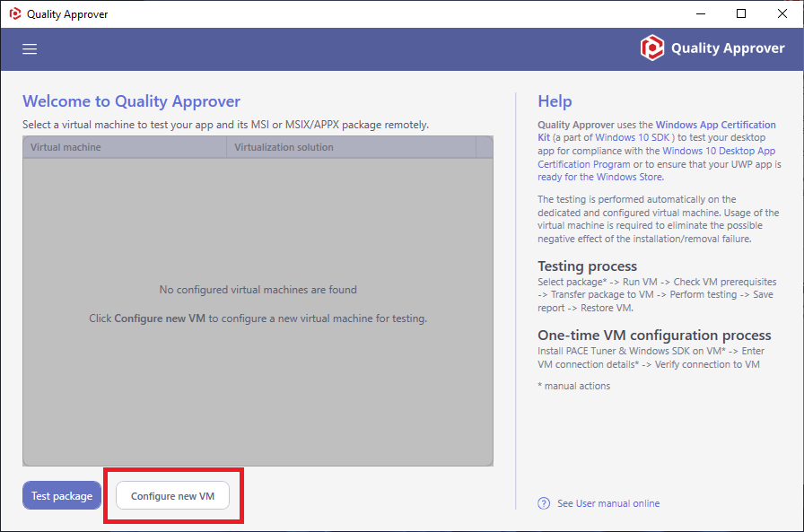
Task: Click the No configured virtual machines message
Action: (x=258, y=290)
